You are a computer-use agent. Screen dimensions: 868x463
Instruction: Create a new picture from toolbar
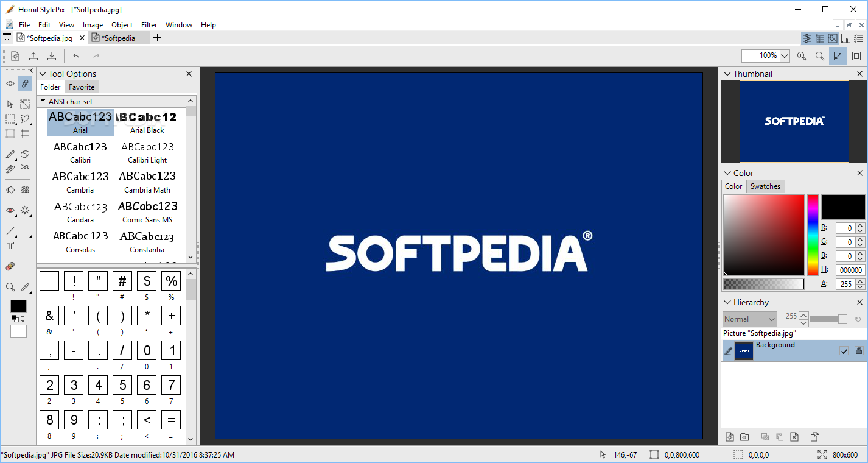pyautogui.click(x=15, y=56)
